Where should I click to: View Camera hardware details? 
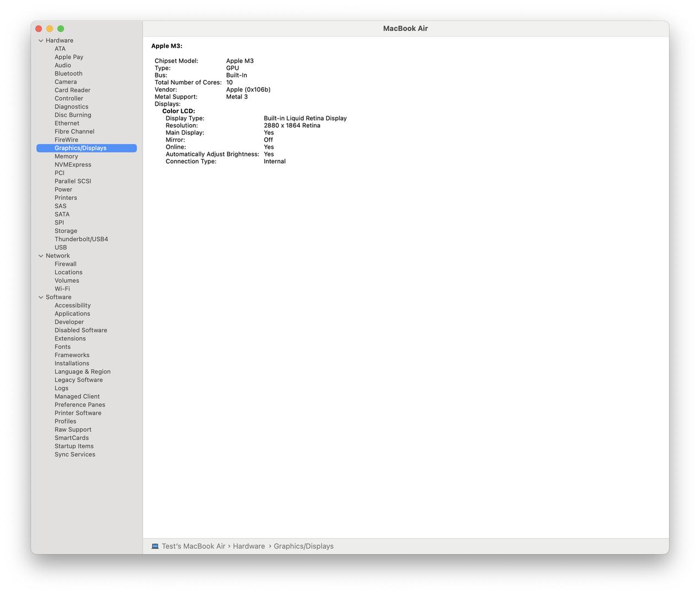point(66,82)
